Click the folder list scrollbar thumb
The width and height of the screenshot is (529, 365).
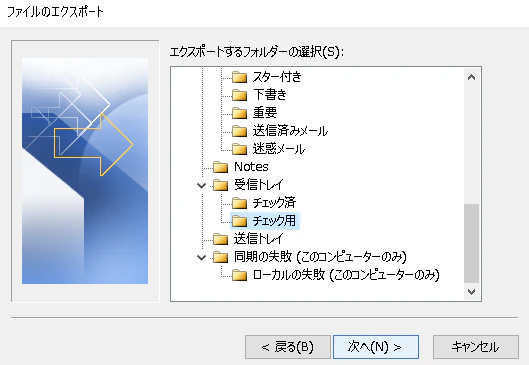(x=472, y=243)
